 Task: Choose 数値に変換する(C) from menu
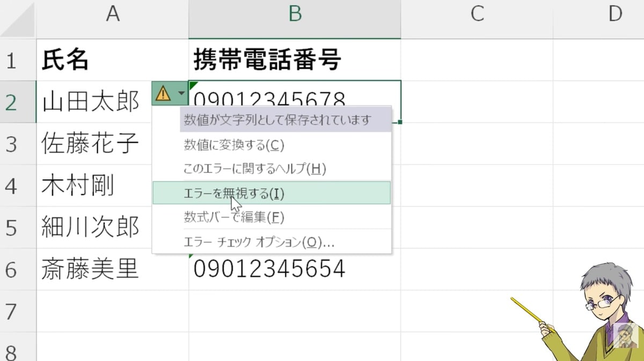point(272,145)
